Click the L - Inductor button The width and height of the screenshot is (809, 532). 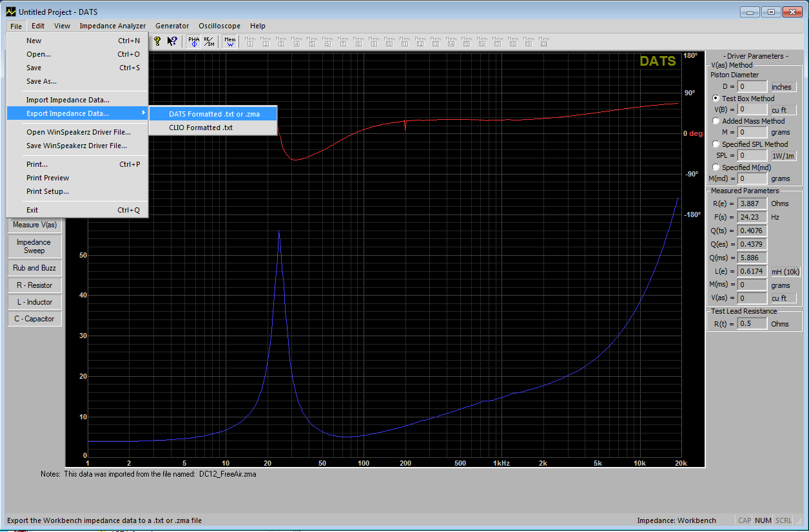click(x=35, y=302)
